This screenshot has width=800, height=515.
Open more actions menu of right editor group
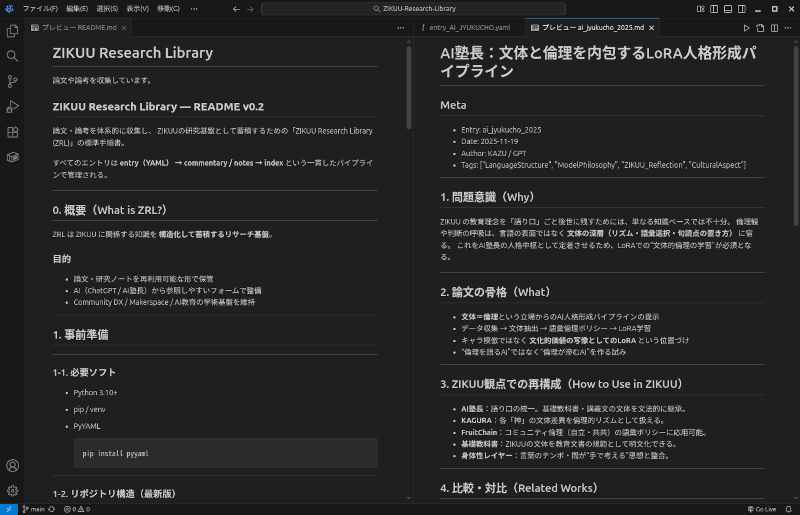(789, 27)
